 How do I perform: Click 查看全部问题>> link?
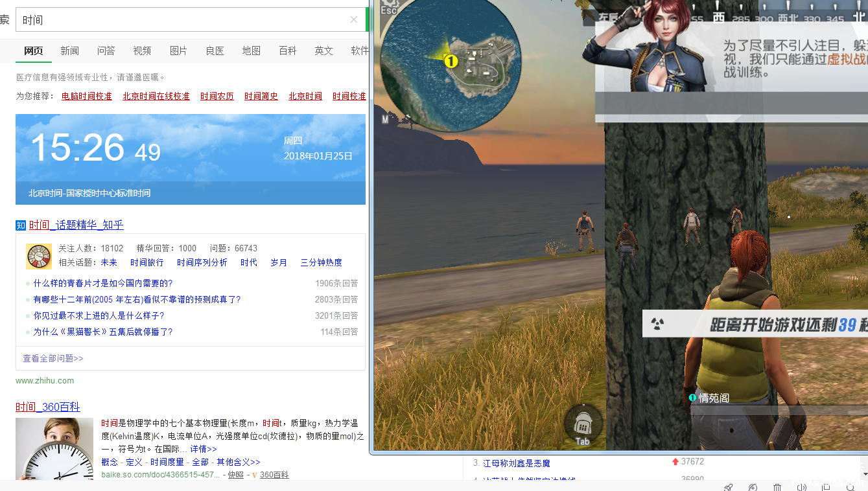point(53,358)
